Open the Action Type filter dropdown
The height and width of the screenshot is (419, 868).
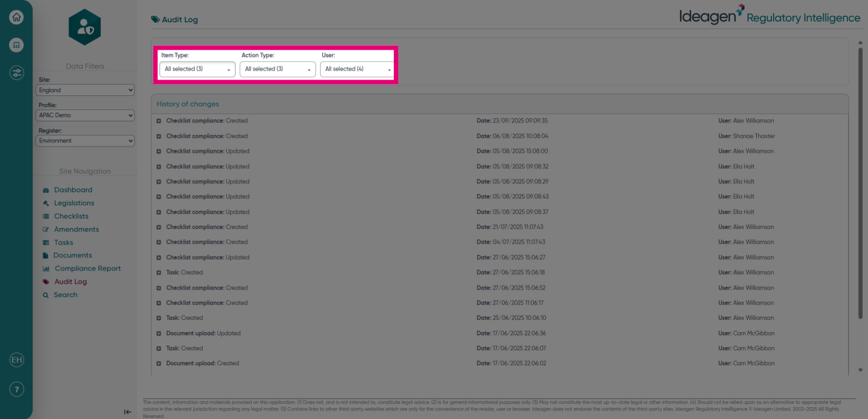click(278, 69)
